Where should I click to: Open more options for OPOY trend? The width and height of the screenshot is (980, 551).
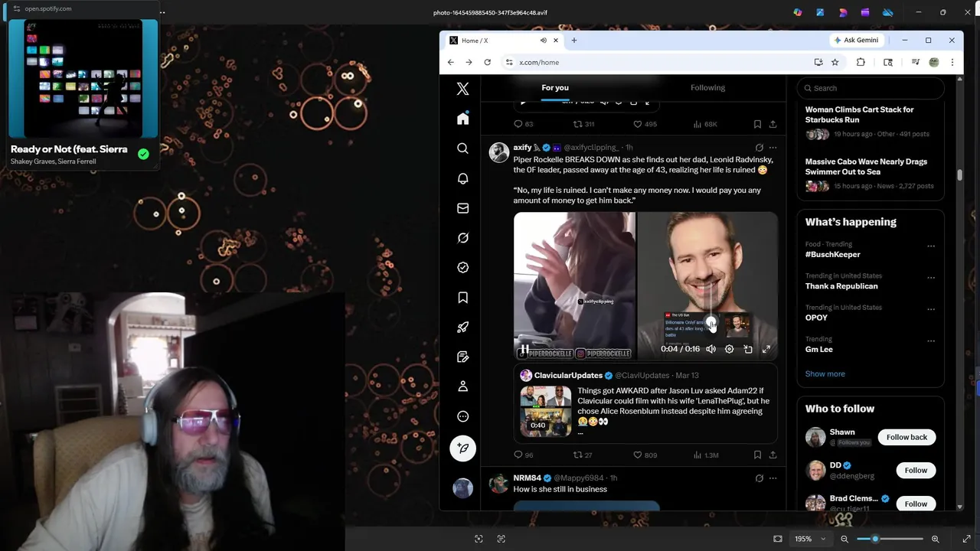click(931, 309)
